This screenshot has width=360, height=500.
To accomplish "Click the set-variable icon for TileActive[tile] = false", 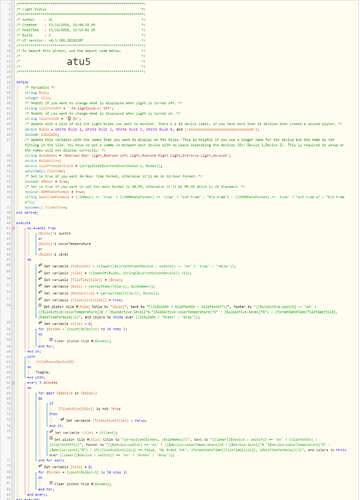I will click(x=62, y=420).
